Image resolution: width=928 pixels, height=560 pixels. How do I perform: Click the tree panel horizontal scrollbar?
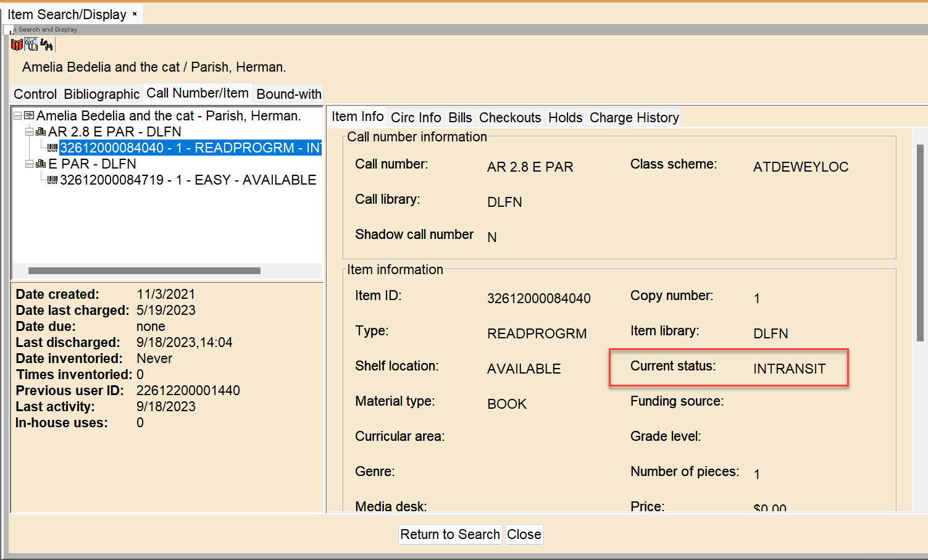pyautogui.click(x=144, y=270)
